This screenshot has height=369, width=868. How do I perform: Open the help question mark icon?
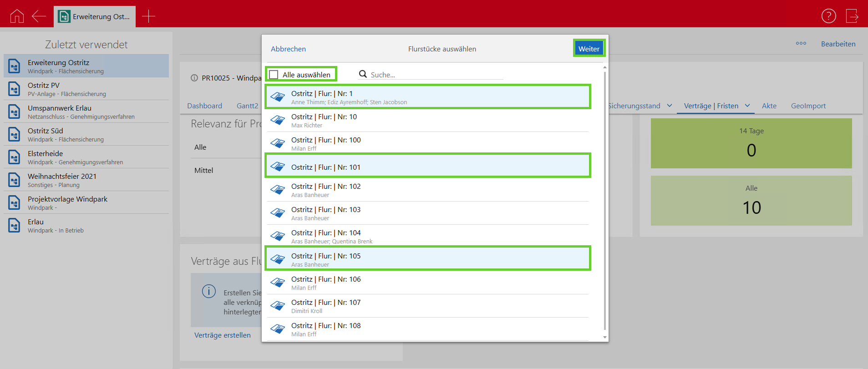[828, 16]
